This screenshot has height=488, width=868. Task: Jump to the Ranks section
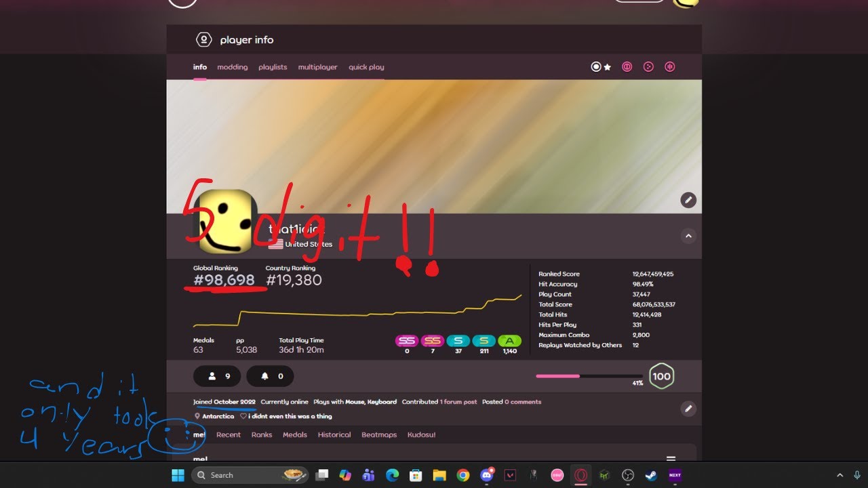click(x=262, y=434)
